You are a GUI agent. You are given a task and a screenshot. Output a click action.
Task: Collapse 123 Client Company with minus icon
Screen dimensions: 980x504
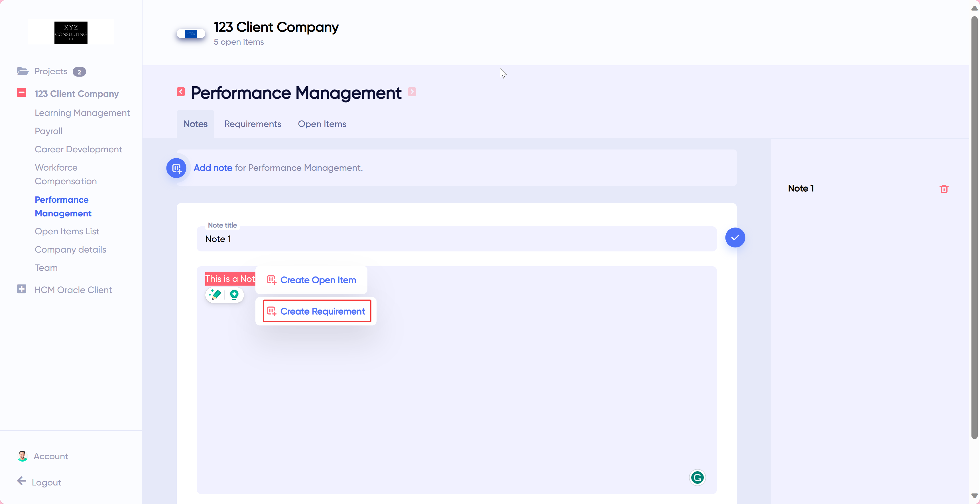pyautogui.click(x=22, y=92)
